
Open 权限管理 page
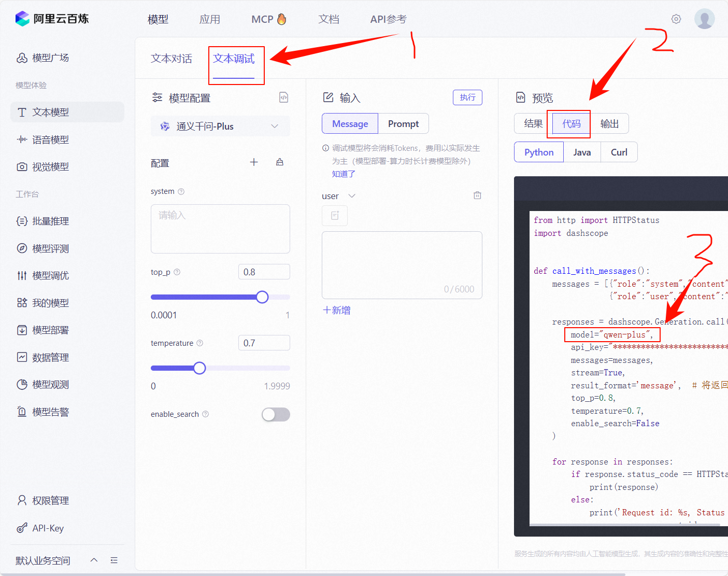click(x=67, y=500)
